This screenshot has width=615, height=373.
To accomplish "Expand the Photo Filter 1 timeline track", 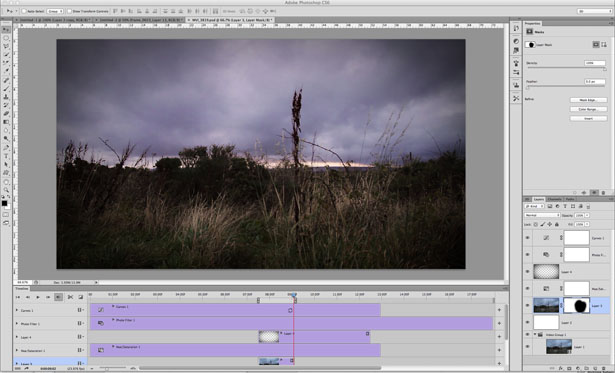I will (16, 324).
